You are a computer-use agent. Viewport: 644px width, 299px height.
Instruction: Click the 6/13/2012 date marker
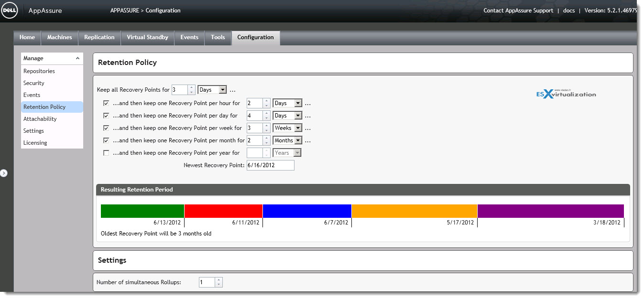167,223
